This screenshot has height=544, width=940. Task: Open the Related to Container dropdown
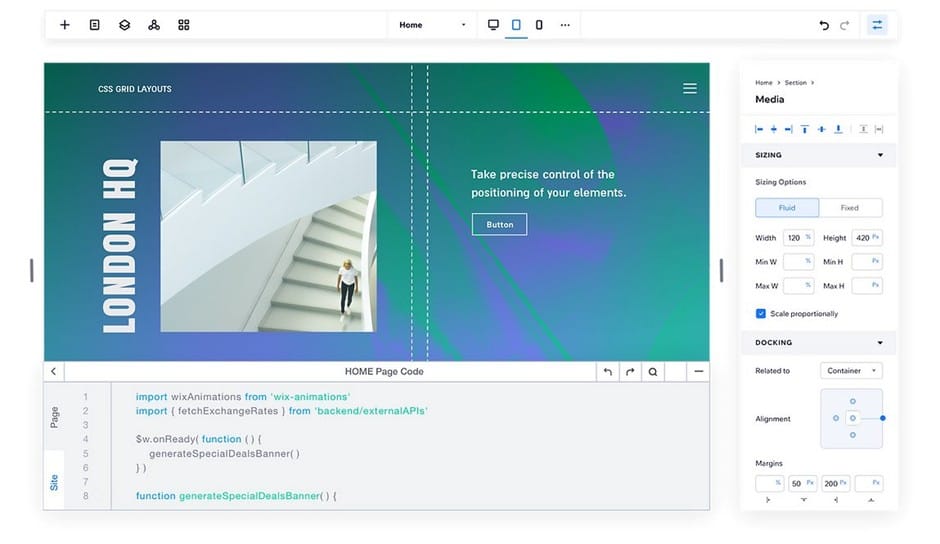click(x=851, y=371)
